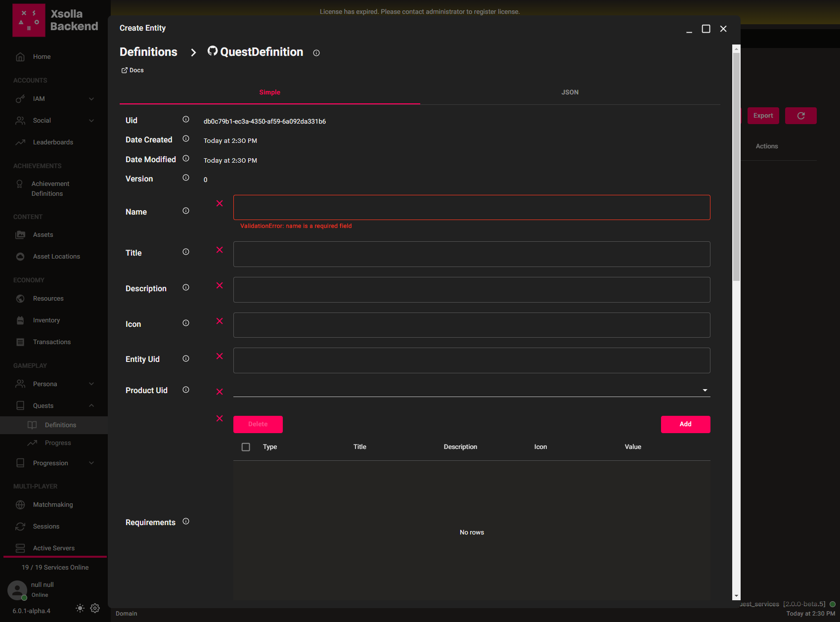Image resolution: width=840 pixels, height=622 pixels.
Task: Click the Transactions list icon
Action: coord(20,342)
